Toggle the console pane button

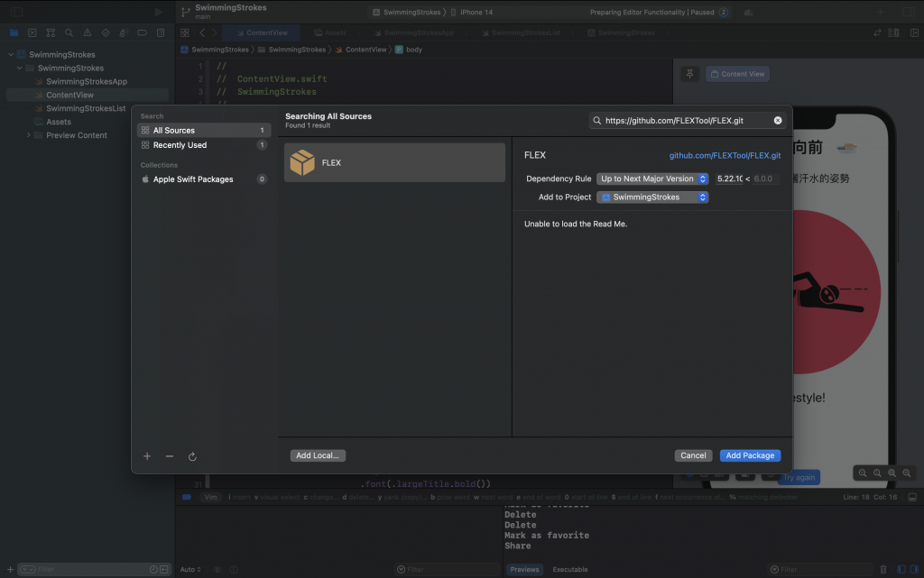click(914, 569)
